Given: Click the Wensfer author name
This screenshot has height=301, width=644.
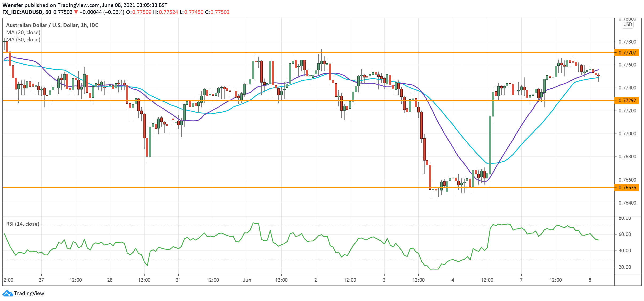Looking at the screenshot, I should click(13, 5).
